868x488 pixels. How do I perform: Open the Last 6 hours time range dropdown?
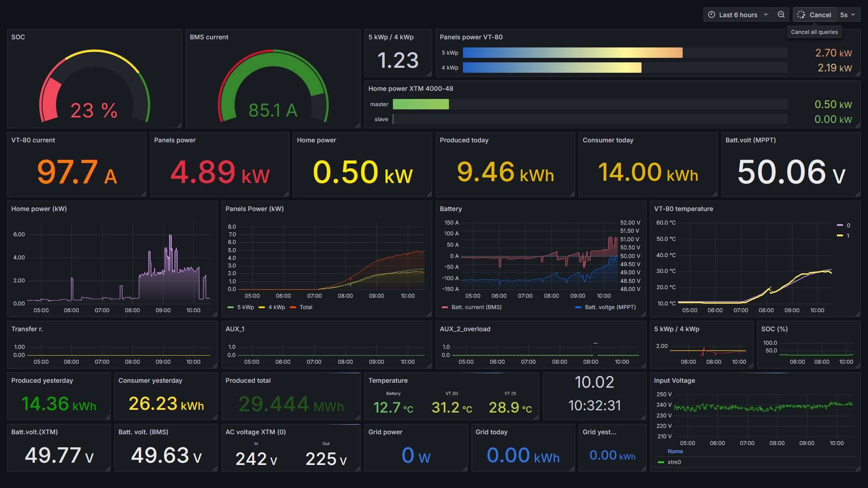738,14
